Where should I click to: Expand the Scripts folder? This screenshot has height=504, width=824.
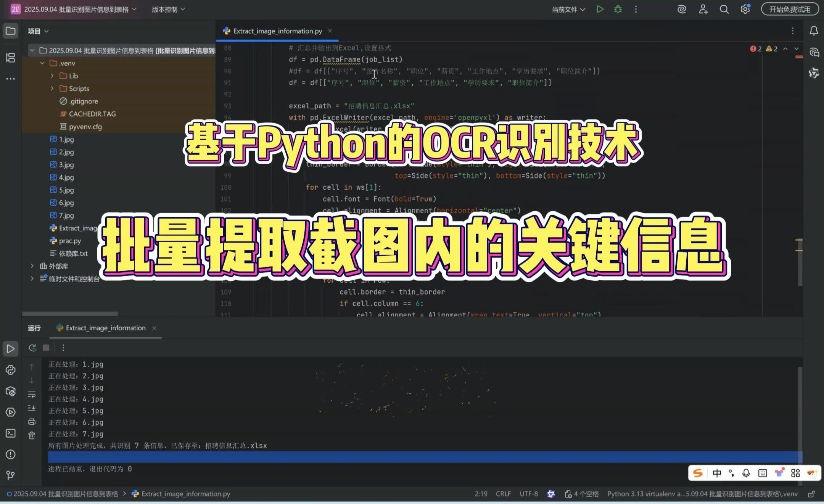coord(52,89)
